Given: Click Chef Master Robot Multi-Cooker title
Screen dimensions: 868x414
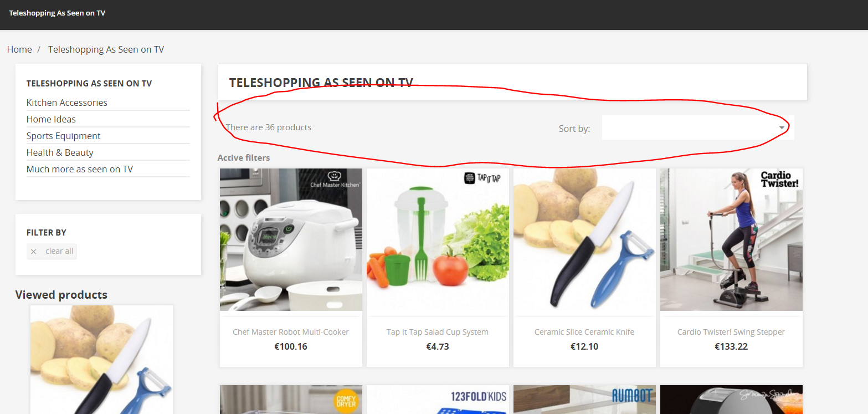Looking at the screenshot, I should 291,332.
